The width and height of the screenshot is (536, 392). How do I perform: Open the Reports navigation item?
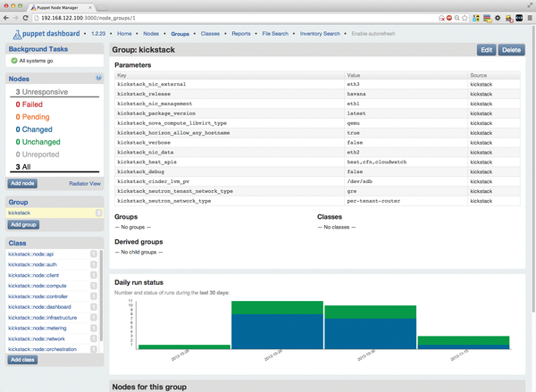tap(240, 34)
